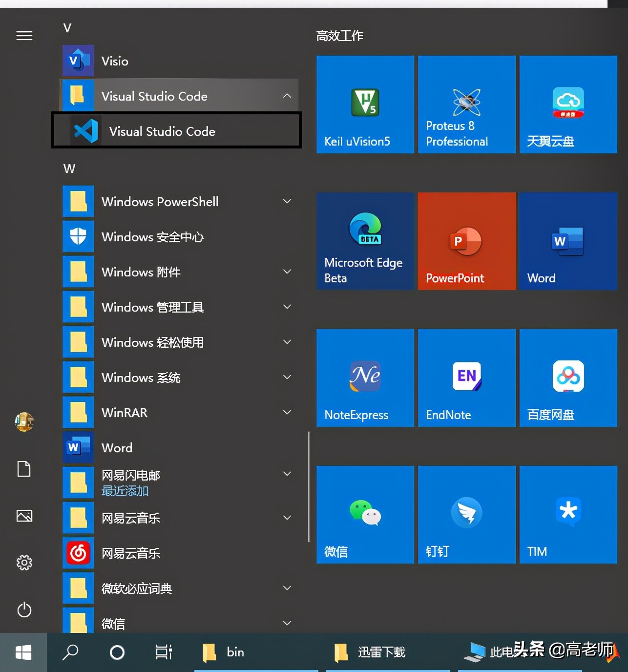The width and height of the screenshot is (628, 672).
Task: Open the Word tile in pinned group
Action: (568, 241)
